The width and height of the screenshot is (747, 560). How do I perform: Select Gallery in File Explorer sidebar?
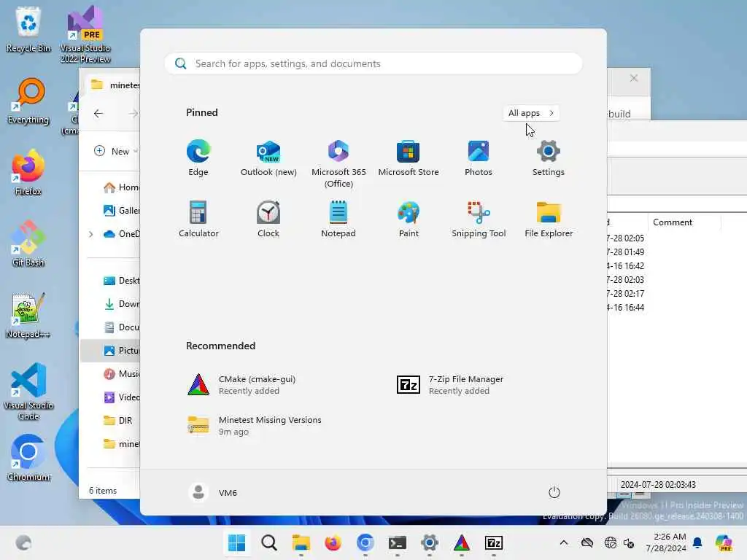(x=121, y=211)
